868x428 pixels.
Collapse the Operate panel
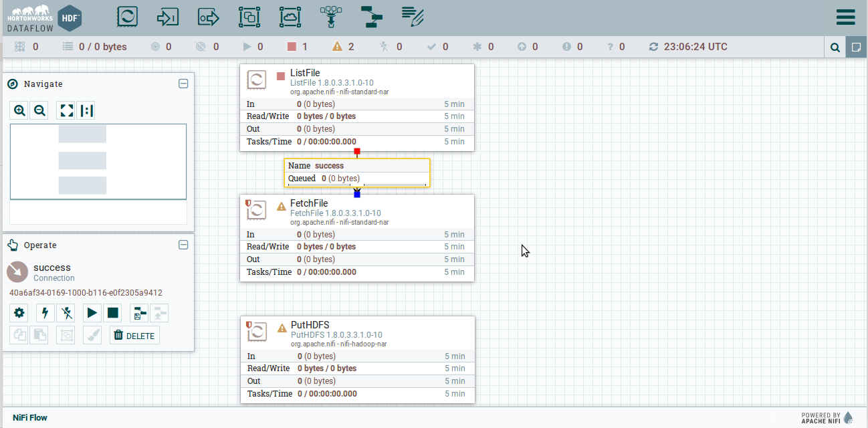click(x=183, y=245)
